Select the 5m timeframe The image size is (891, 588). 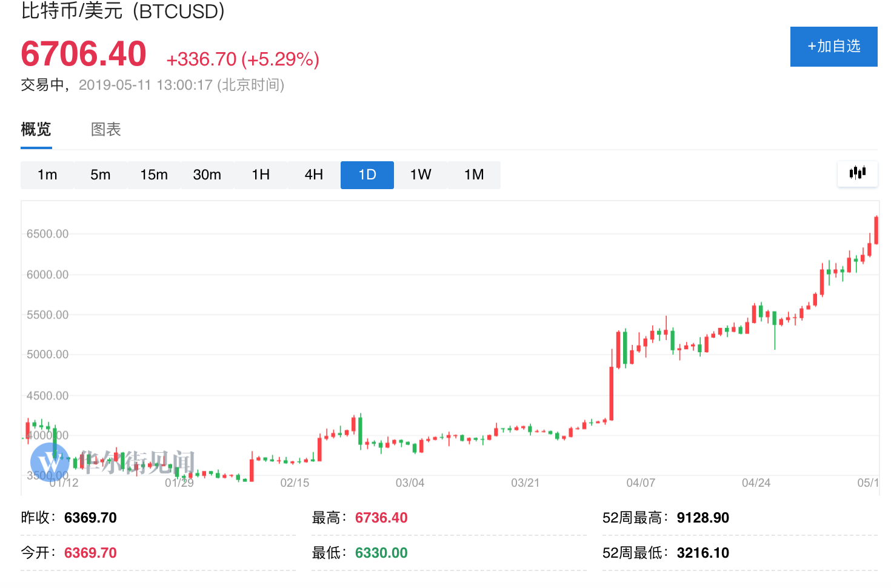pyautogui.click(x=101, y=175)
